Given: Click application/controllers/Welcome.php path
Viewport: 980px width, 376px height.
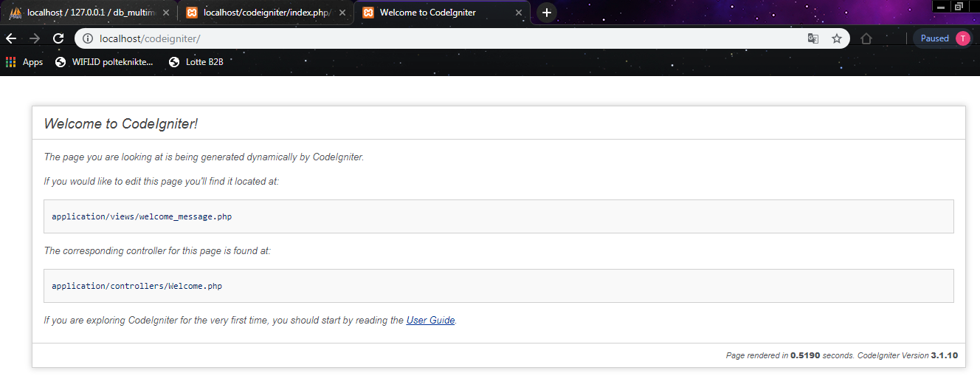Looking at the screenshot, I should point(137,286).
